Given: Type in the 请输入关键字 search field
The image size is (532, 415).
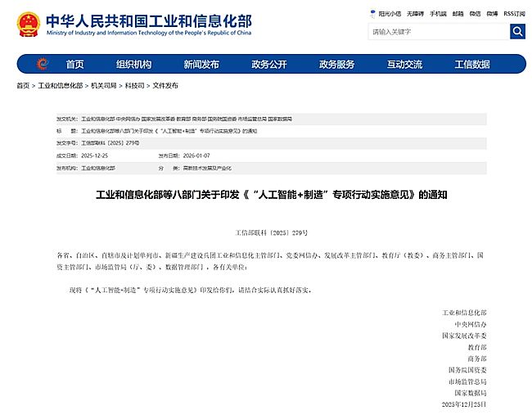Looking at the screenshot, I should click(437, 32).
